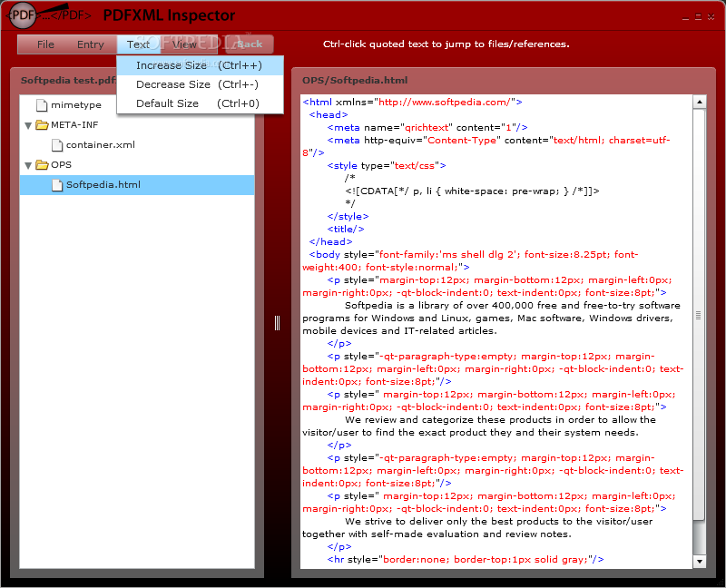Click the "http://www.softpedia.com/" quoted text
Viewport: 726px width, 588px height.
coord(445,102)
